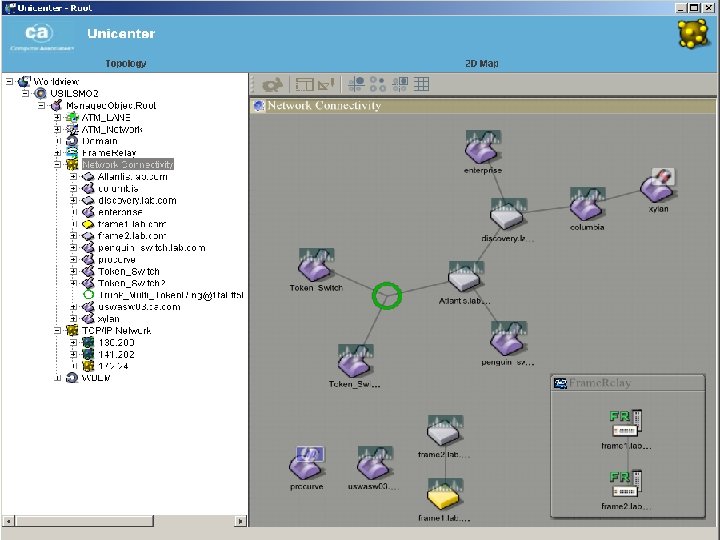Click the enterprise switch node on map
Screen dimensions: 720x540
[483, 147]
